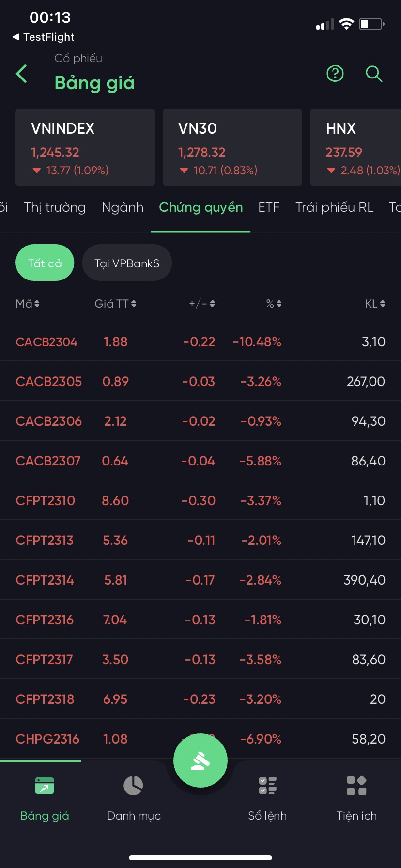Open the CFPT2314 warrant row

click(x=200, y=580)
